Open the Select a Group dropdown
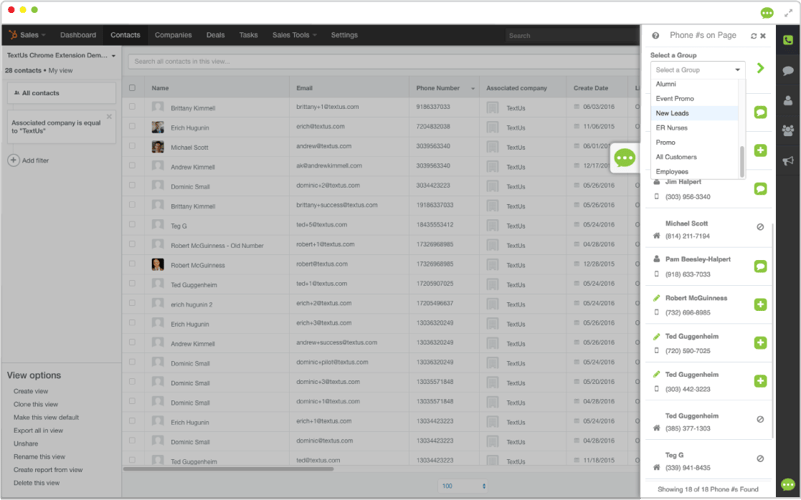This screenshot has height=500, width=801. tap(697, 70)
